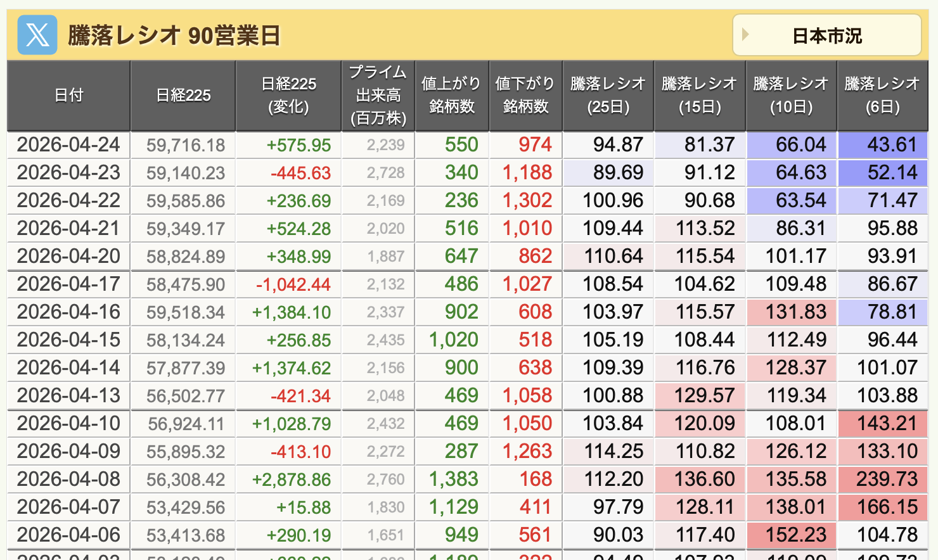Click the 2026-04-24 date cell
Screen dimensions: 938x560
point(68,145)
